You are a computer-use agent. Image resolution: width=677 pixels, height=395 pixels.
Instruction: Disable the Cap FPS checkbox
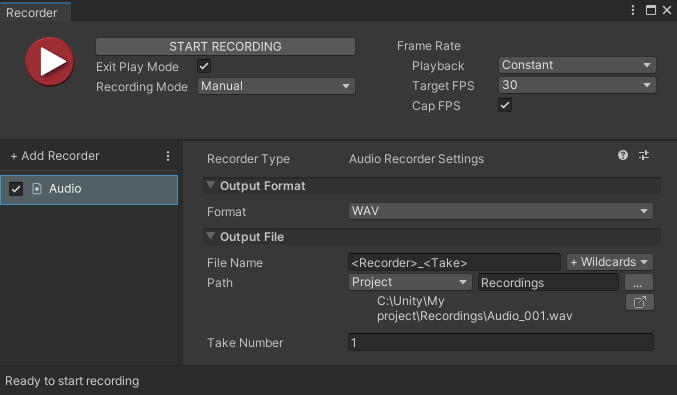tap(505, 105)
